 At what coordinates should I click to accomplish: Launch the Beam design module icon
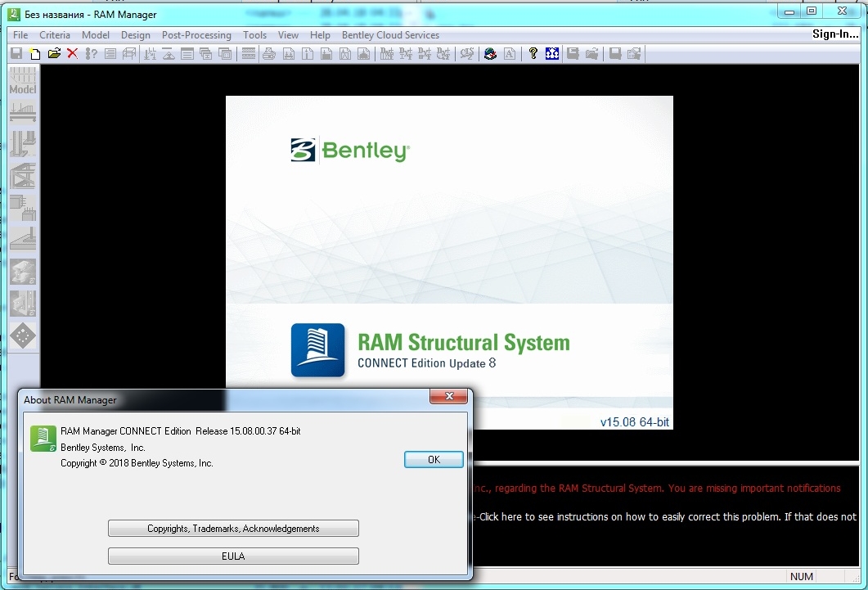click(23, 112)
